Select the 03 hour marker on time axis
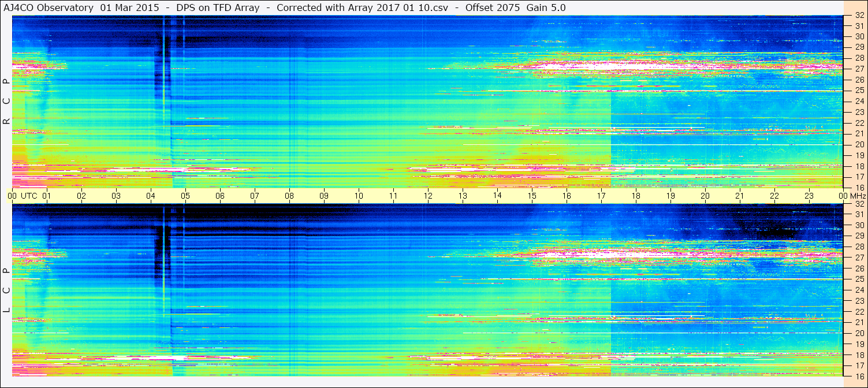The height and width of the screenshot is (388, 868). (x=116, y=196)
